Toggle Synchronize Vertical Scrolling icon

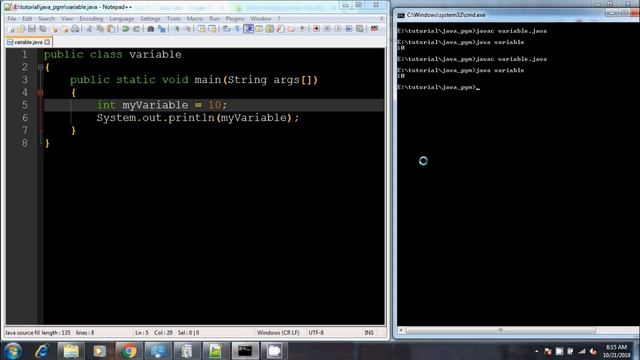click(201, 29)
